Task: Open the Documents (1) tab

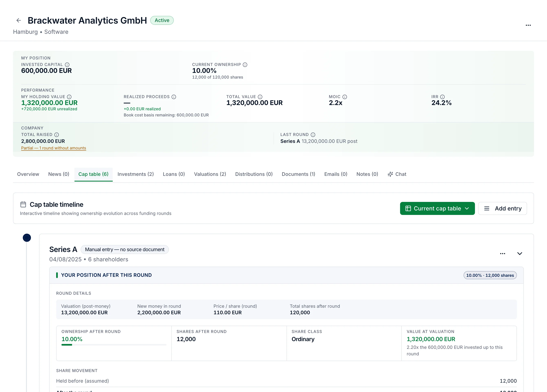Action: coord(299,174)
